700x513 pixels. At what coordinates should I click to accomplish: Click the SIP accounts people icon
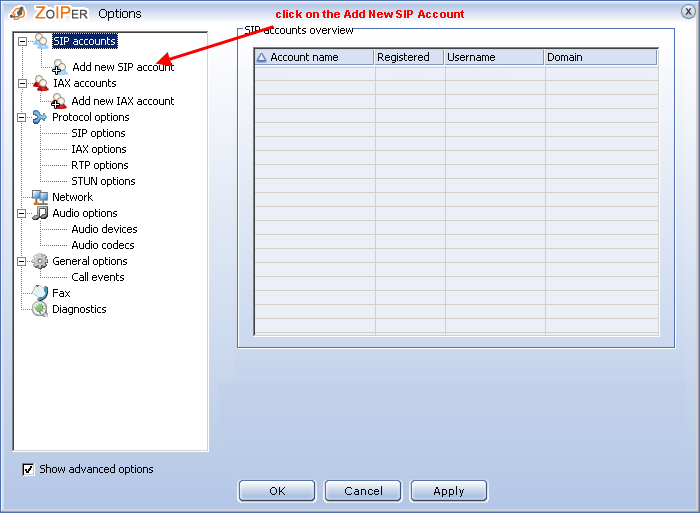pos(41,41)
